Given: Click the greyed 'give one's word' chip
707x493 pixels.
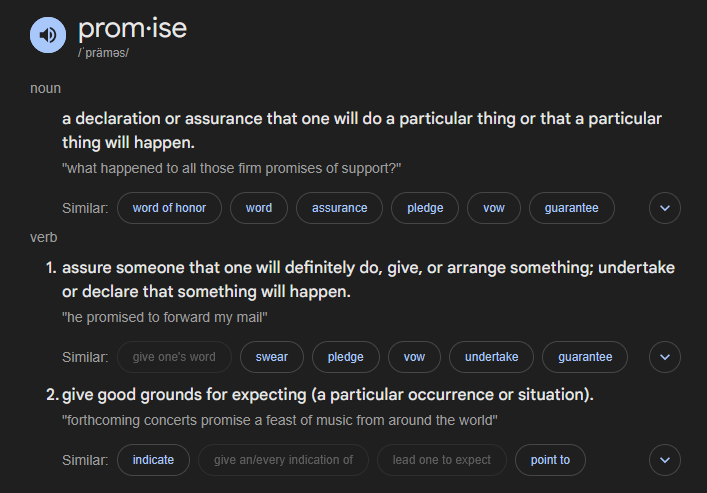Looking at the screenshot, I should click(174, 357).
